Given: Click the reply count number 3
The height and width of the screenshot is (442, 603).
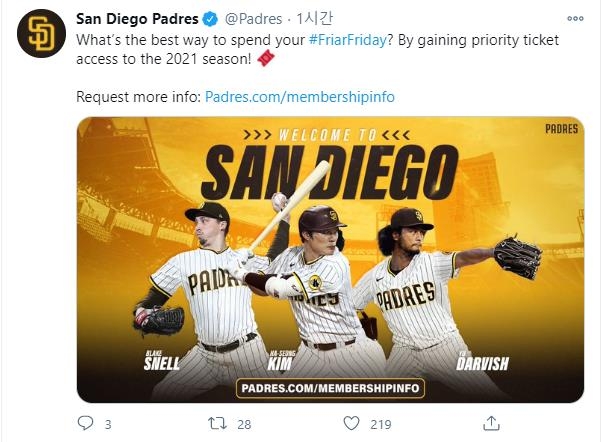Looking at the screenshot, I should point(108,424).
